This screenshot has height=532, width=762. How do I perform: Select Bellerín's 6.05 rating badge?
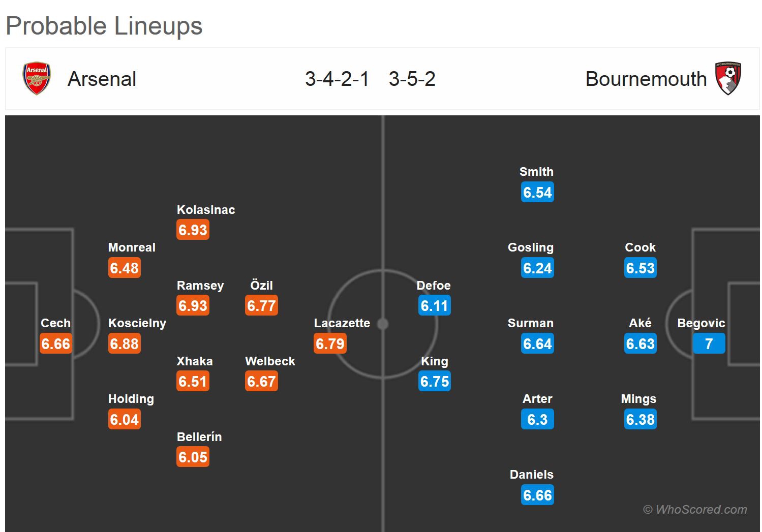pyautogui.click(x=193, y=457)
